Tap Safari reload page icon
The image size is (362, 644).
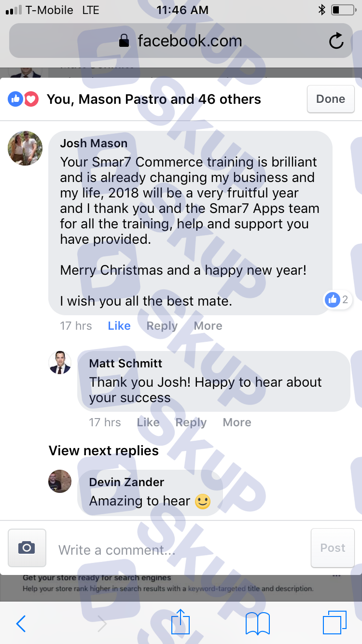336,41
